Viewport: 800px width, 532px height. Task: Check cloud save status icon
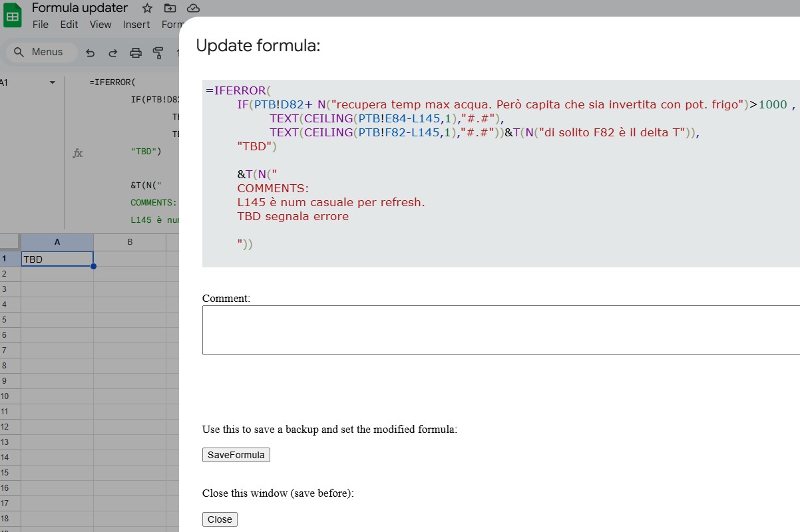coord(193,8)
